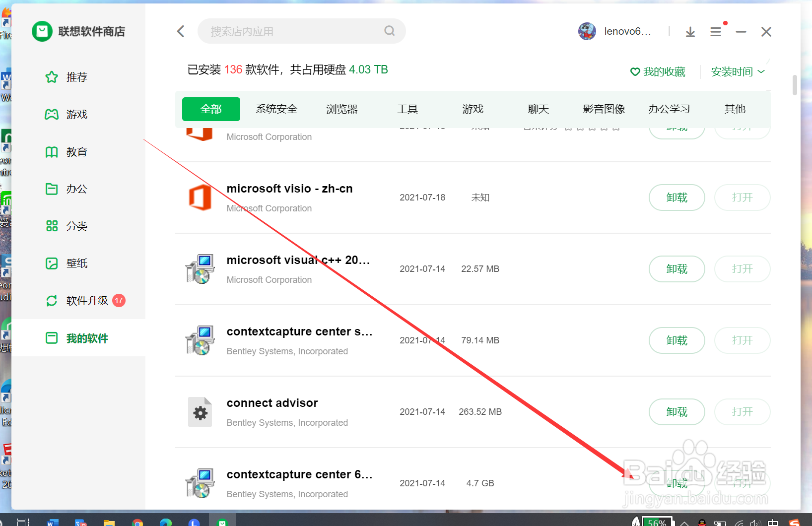Uninstall connect advisor

677,412
